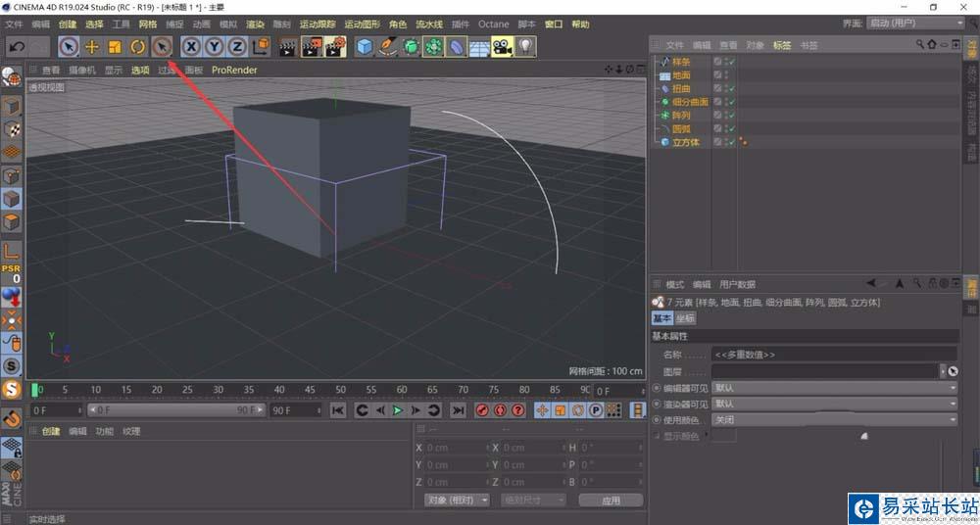Screen dimensions: 980x525
Task: Open the 渲染 menu
Action: pyautogui.click(x=255, y=24)
